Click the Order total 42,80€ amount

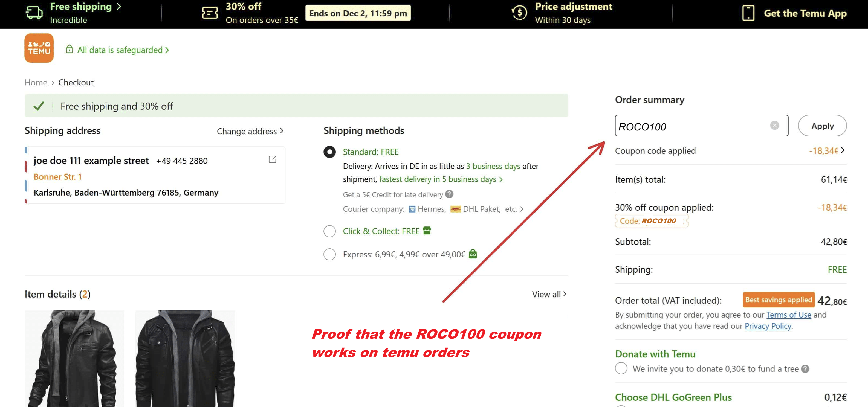(x=832, y=301)
